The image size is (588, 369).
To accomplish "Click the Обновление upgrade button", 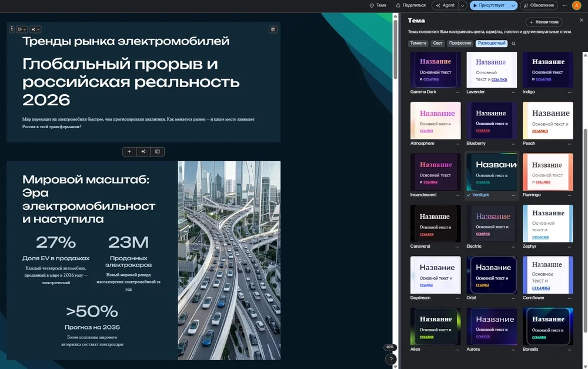I will click(x=539, y=5).
